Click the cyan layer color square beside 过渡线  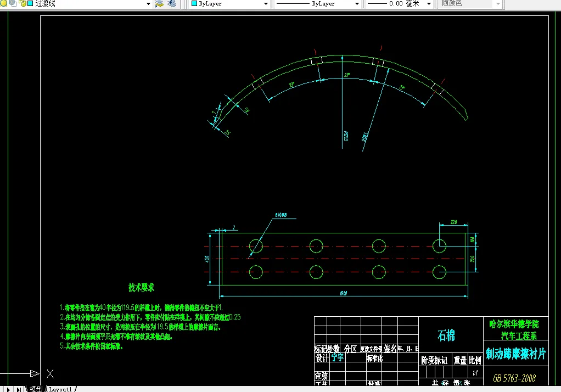(30, 4)
